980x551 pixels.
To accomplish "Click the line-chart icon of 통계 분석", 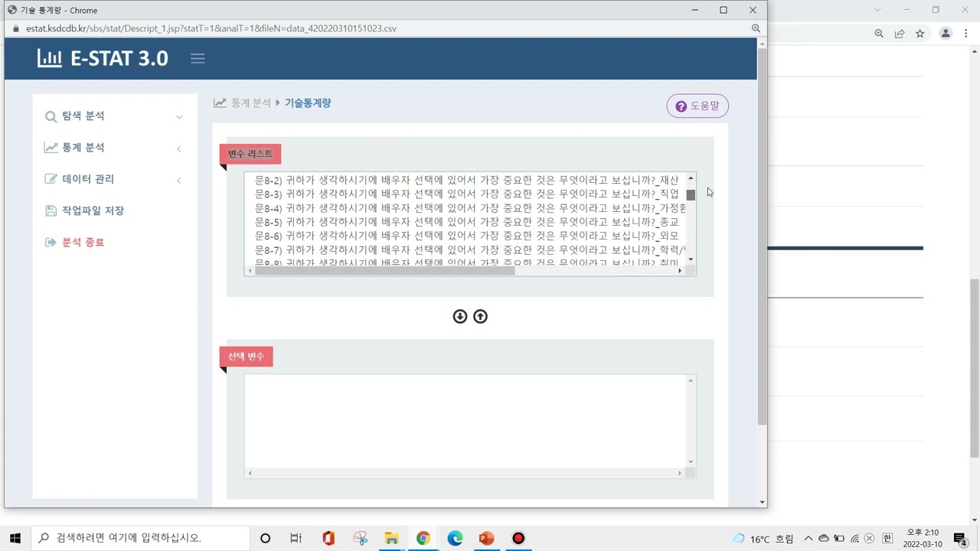I will [x=51, y=148].
